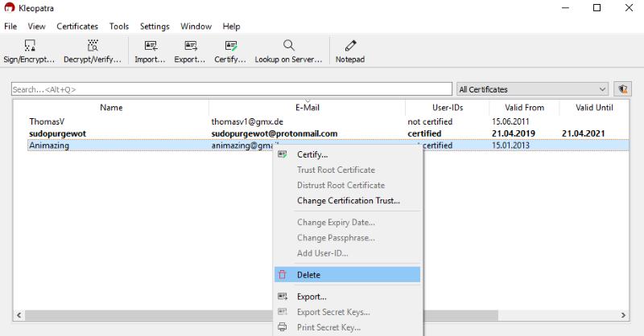This screenshot has height=336, width=644.
Task: Sort by the Valid Until column header
Action: [594, 108]
